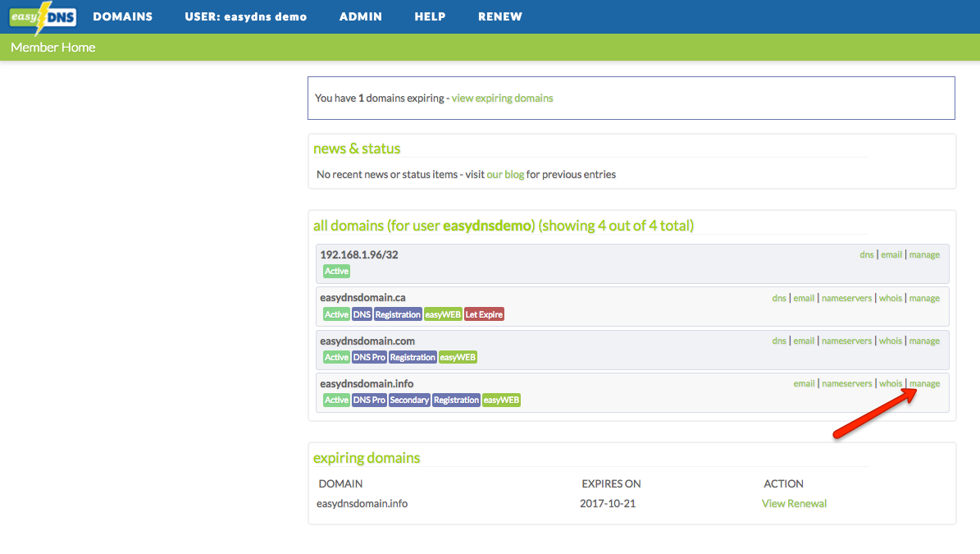Manage the easydnsdomain.com domain

click(924, 341)
